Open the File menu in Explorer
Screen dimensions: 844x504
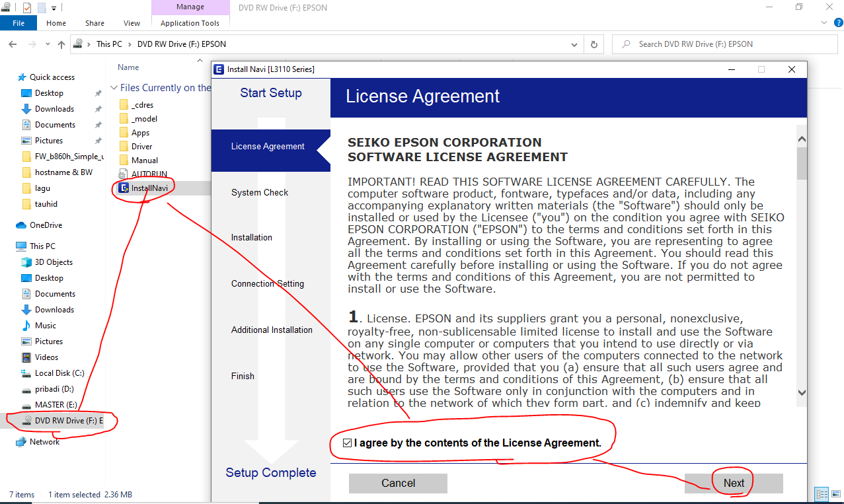tap(19, 23)
